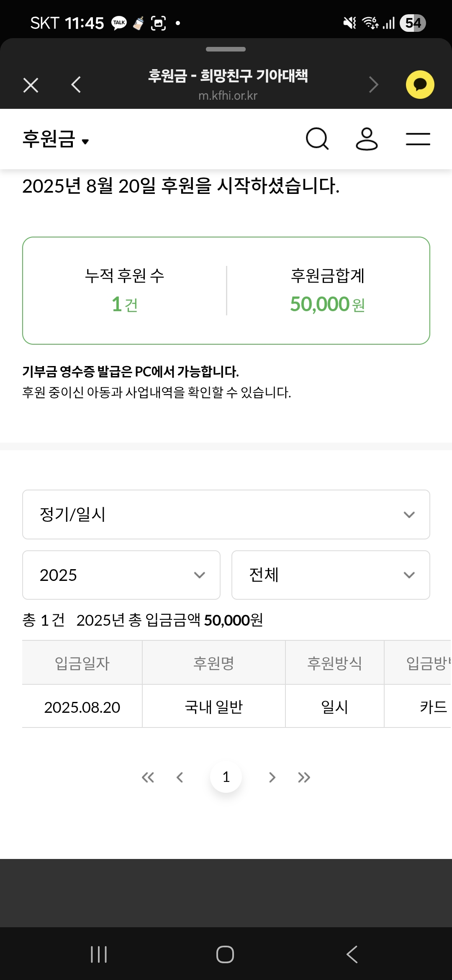Open the yellow KakaoTalk chat icon
The width and height of the screenshot is (452, 980).
[420, 85]
